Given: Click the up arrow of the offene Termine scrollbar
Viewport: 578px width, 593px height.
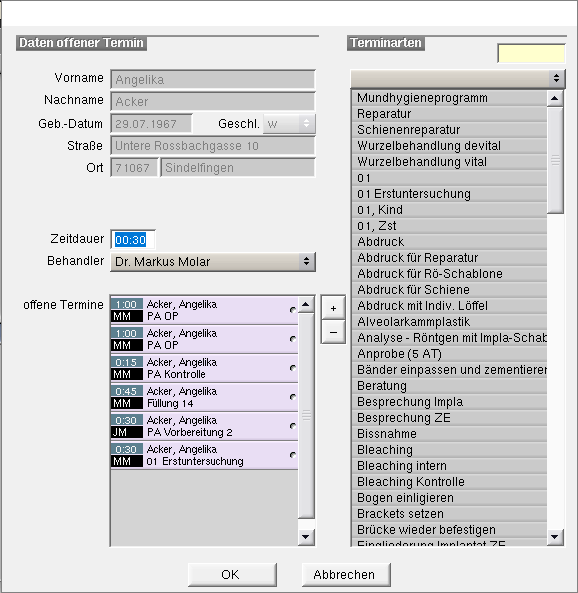Looking at the screenshot, I should pos(306,304).
